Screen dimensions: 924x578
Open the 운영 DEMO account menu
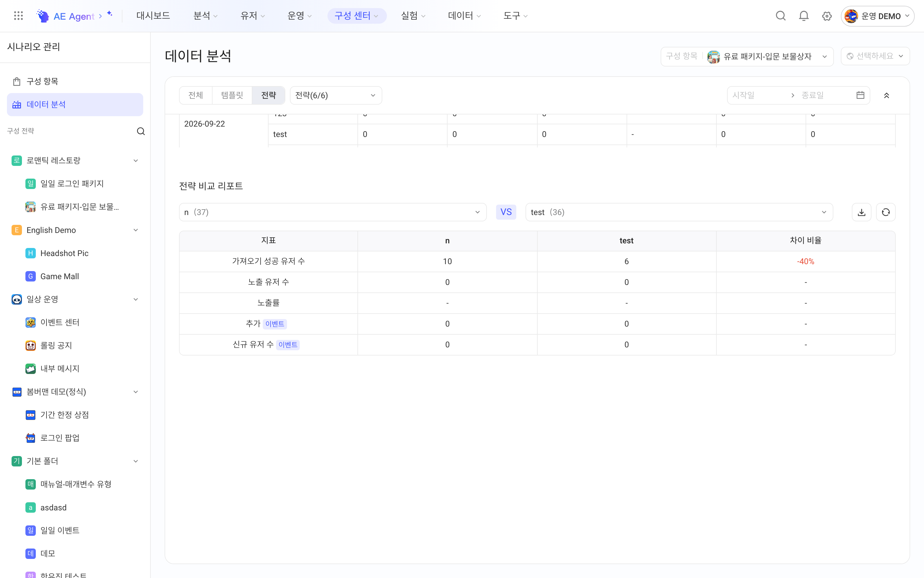tap(877, 16)
